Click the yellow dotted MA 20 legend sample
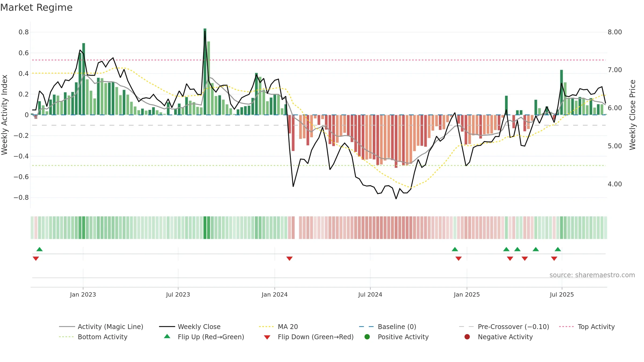Viewport: 644px width, 362px height. coord(267,327)
